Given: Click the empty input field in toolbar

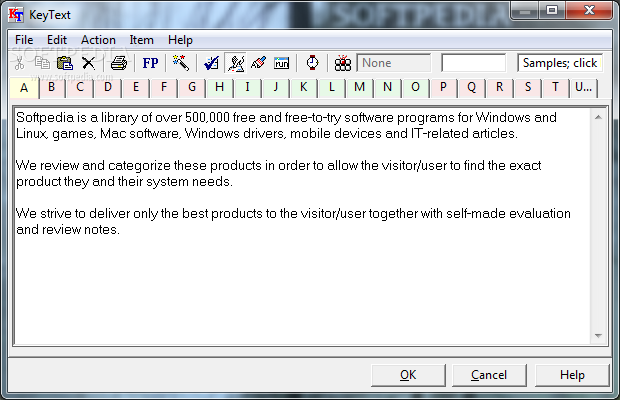Looking at the screenshot, I should tap(473, 63).
